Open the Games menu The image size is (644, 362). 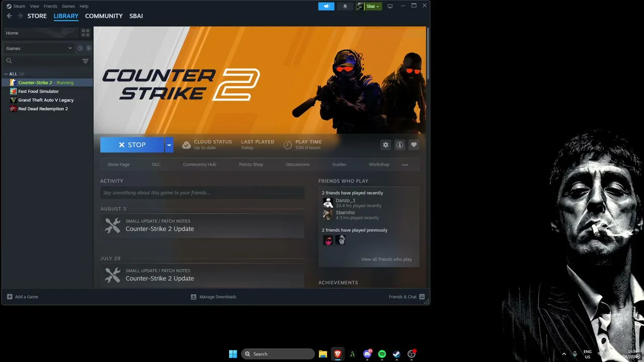pos(68,6)
